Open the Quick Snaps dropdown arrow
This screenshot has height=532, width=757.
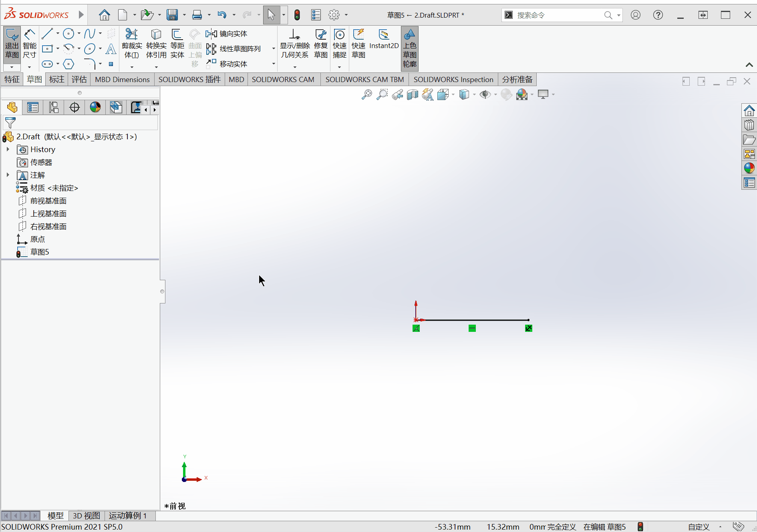pyautogui.click(x=340, y=67)
